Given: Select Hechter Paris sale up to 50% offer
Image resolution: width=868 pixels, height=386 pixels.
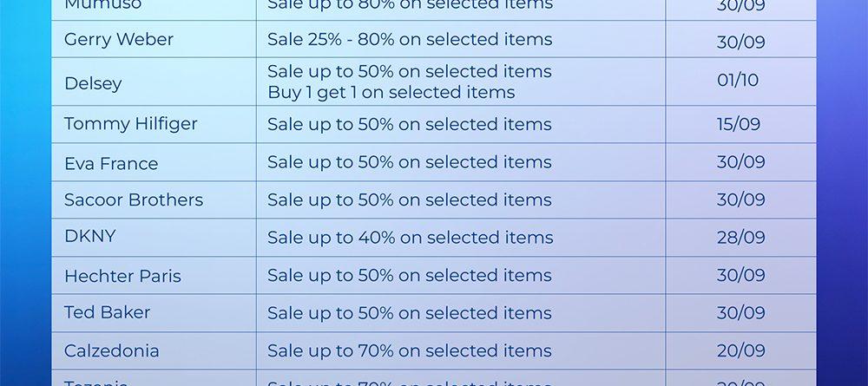Looking at the screenshot, I should (x=410, y=276).
